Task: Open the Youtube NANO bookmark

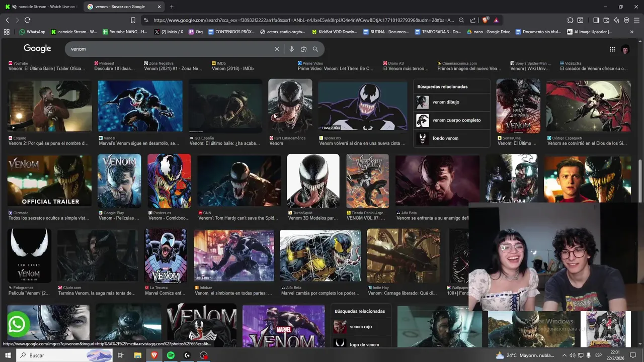Action: [125, 32]
